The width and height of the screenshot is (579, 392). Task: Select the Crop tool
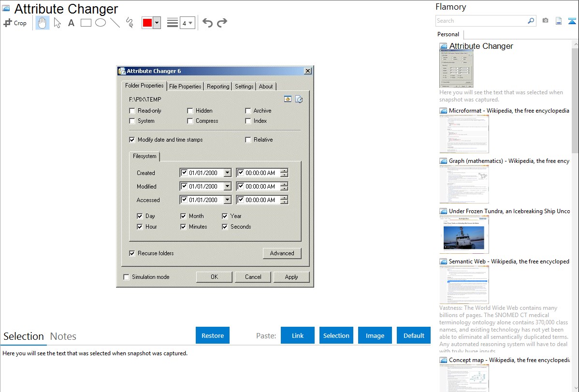click(x=15, y=23)
